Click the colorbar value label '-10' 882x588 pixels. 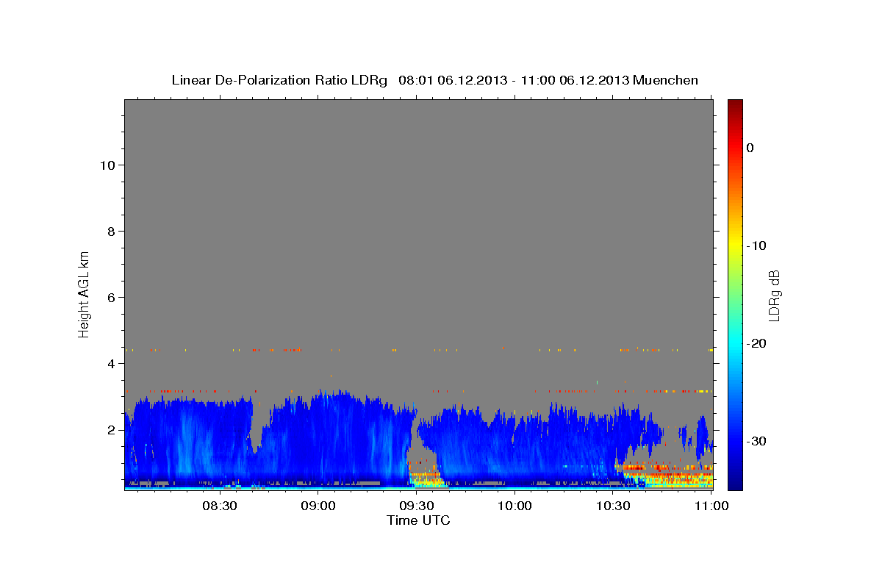757,245
